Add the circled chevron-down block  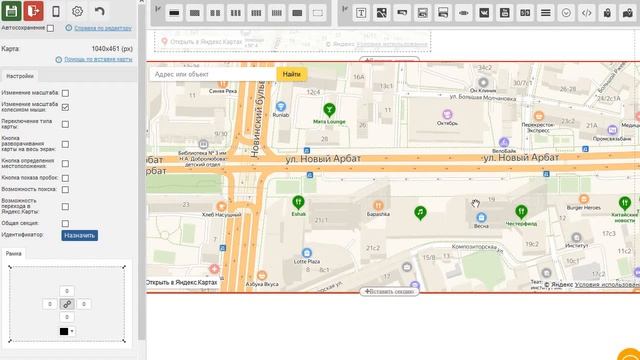point(566,13)
